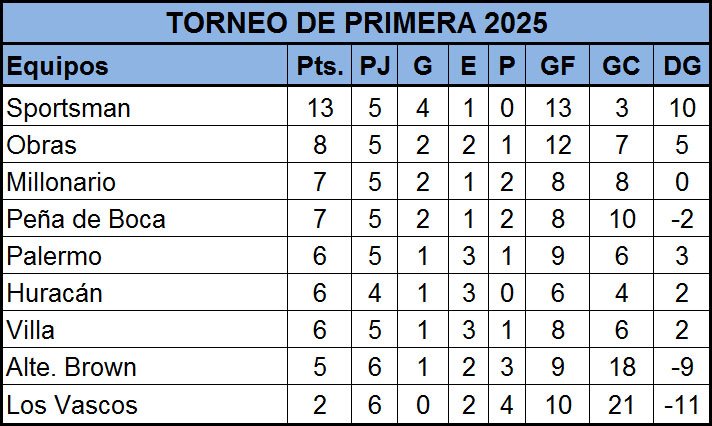Select the PJ column header

tap(375, 65)
